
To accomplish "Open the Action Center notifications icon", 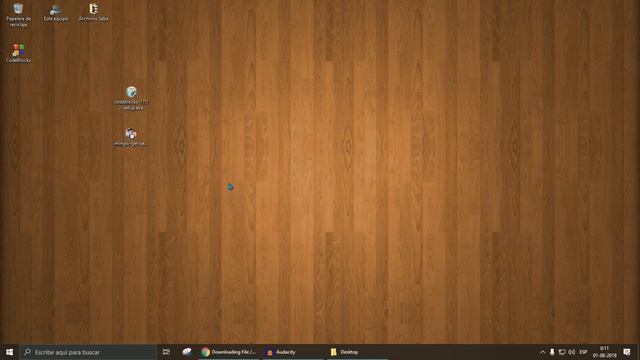I will coord(627,352).
